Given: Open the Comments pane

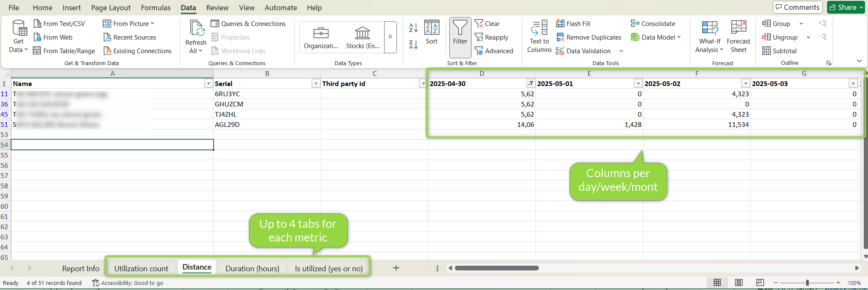Looking at the screenshot, I should tap(798, 7).
